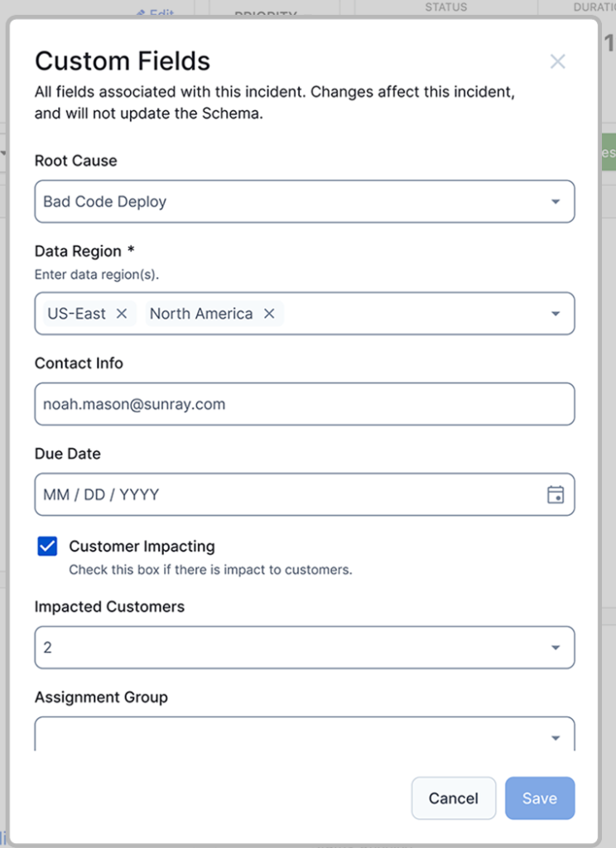Dismiss the Custom Fields dialog with the X

[557, 61]
